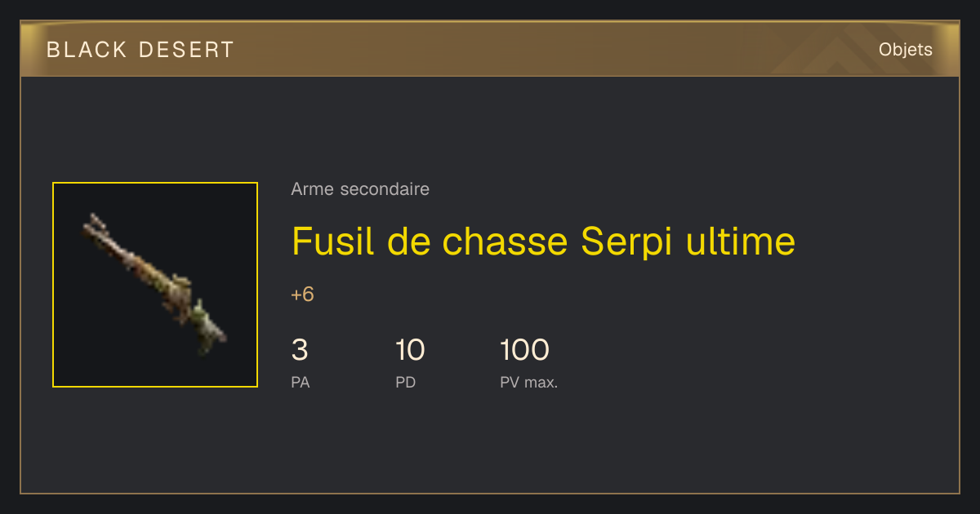Click the Serpi hunting rifle icon

[x=155, y=285]
